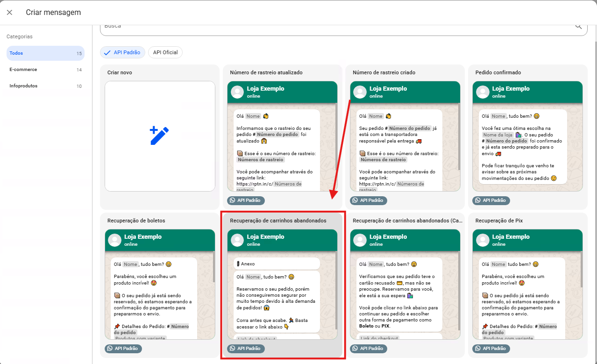This screenshot has width=597, height=364.
Task: Click the magnifier icon in the search bar
Action: tap(578, 26)
